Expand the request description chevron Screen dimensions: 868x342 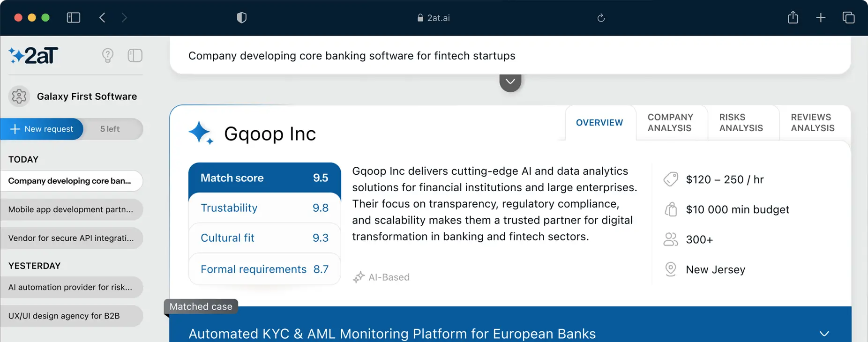(x=510, y=82)
